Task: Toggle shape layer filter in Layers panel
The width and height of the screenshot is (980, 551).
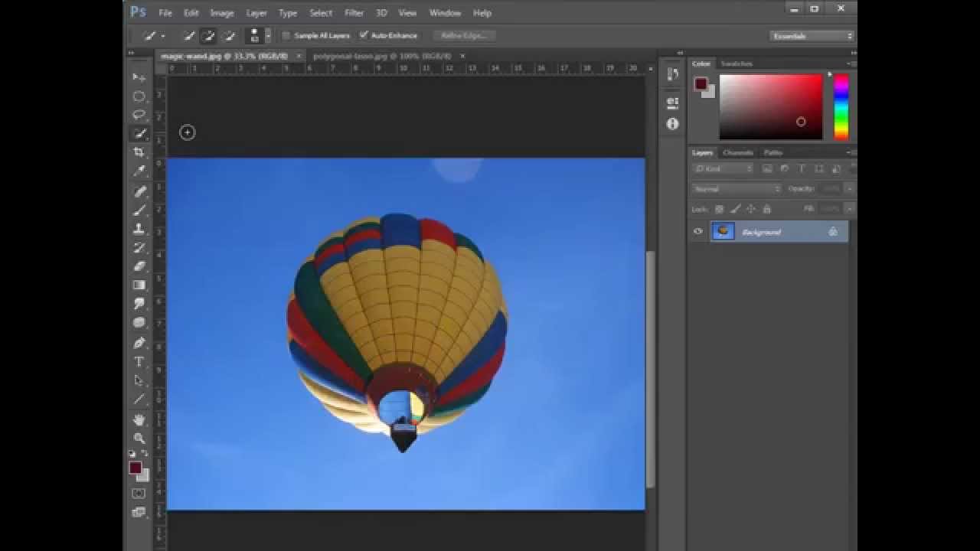Action: [818, 168]
